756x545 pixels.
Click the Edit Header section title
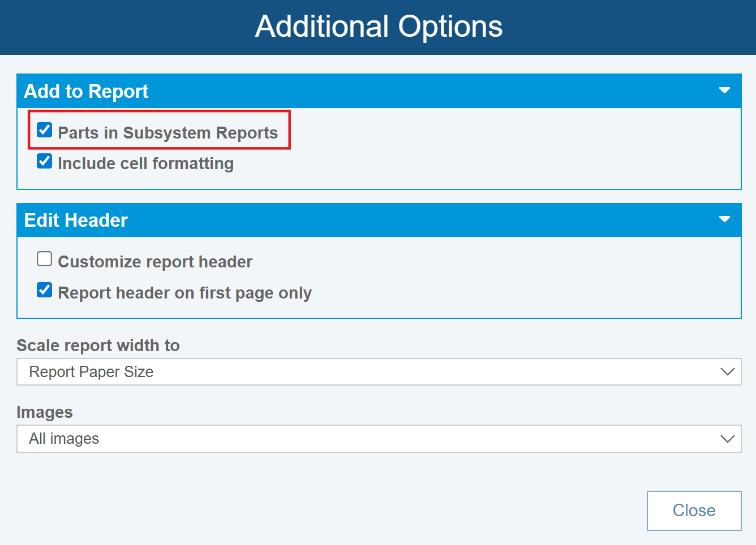(76, 220)
